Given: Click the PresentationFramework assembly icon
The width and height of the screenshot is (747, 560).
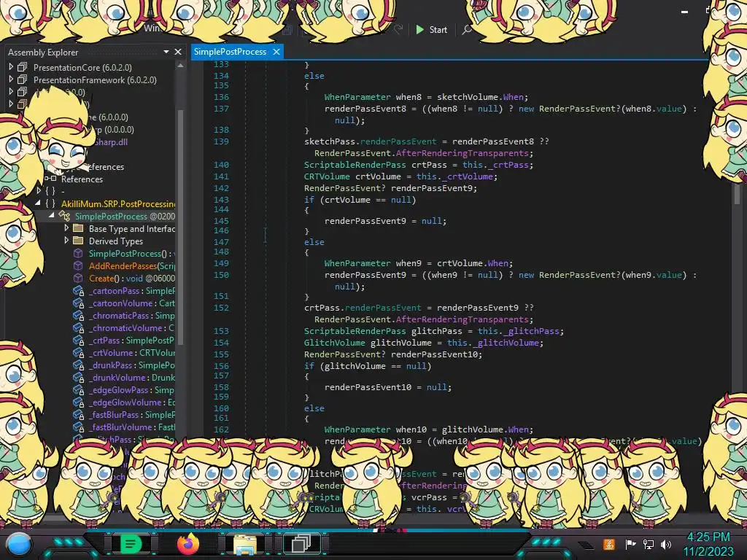Looking at the screenshot, I should (x=23, y=79).
